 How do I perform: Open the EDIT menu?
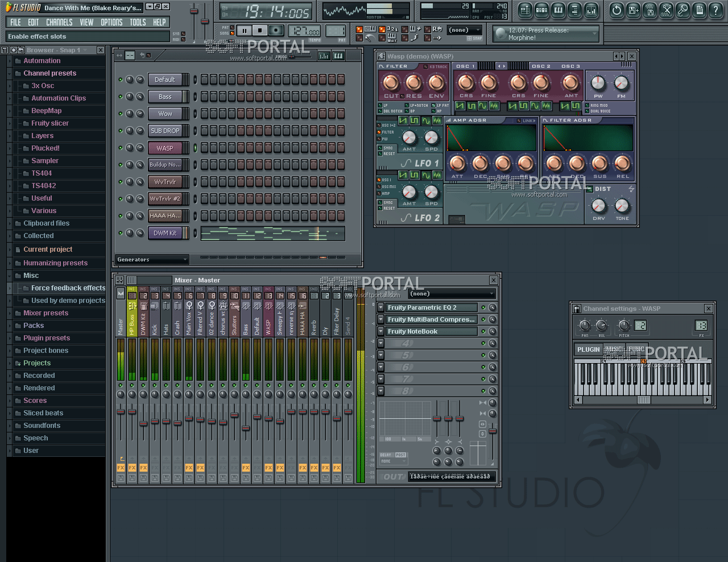(x=34, y=22)
